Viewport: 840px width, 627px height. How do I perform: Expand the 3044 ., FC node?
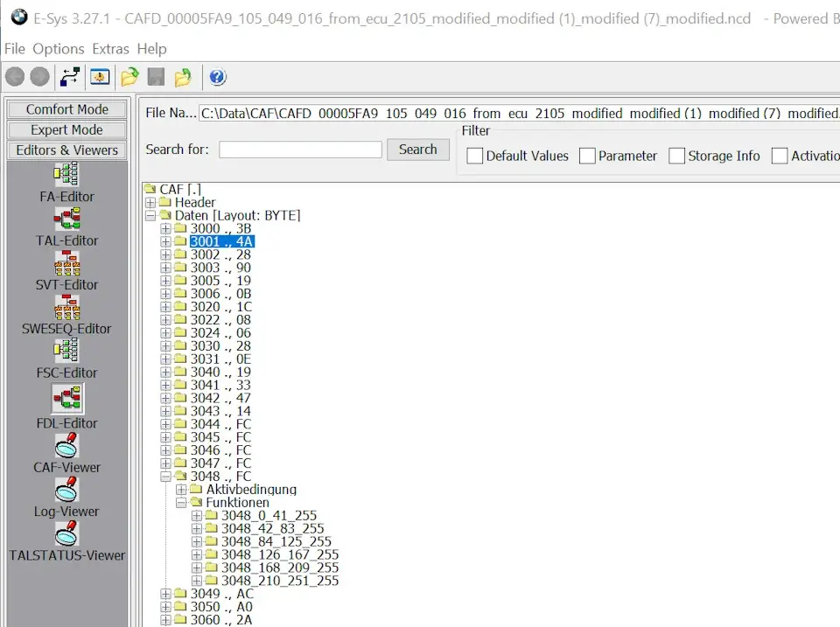click(166, 424)
